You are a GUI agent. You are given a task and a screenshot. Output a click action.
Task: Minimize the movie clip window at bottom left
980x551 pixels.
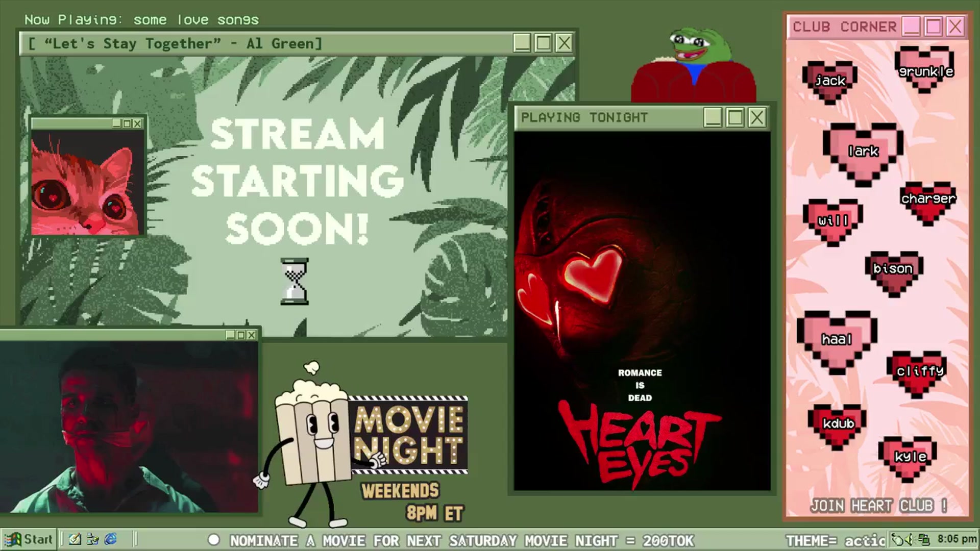coord(230,335)
